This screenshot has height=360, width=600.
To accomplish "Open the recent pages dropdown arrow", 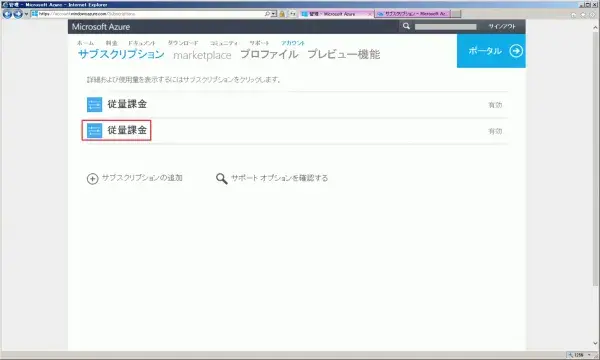I will coord(26,14).
